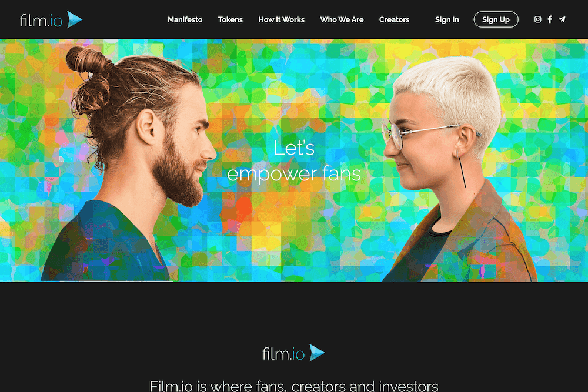The image size is (588, 392).
Task: Open the Instagram icon in header
Action: [x=537, y=19]
